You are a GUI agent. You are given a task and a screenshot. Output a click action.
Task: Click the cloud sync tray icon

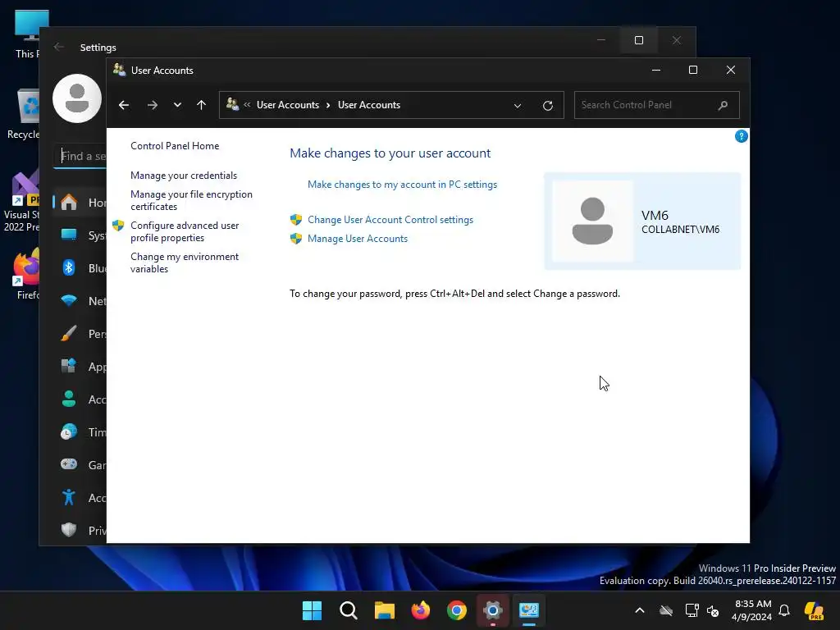tap(666, 610)
